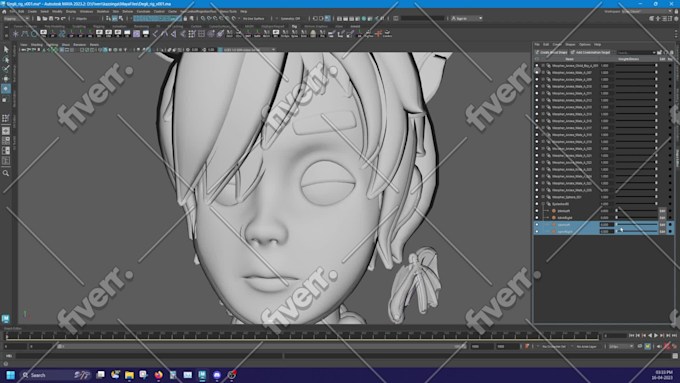Screen dimensions: 680x383
Task: Open the No Character Set dropdown
Action: [554, 346]
